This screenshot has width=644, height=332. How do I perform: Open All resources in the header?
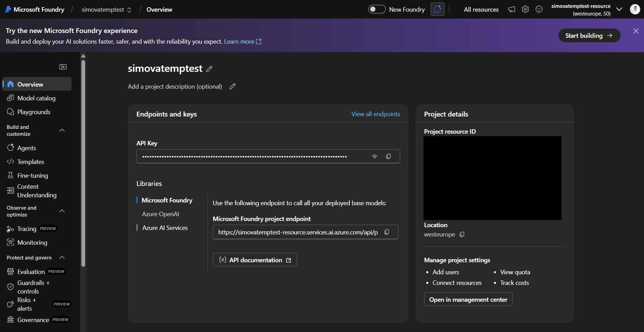point(481,10)
